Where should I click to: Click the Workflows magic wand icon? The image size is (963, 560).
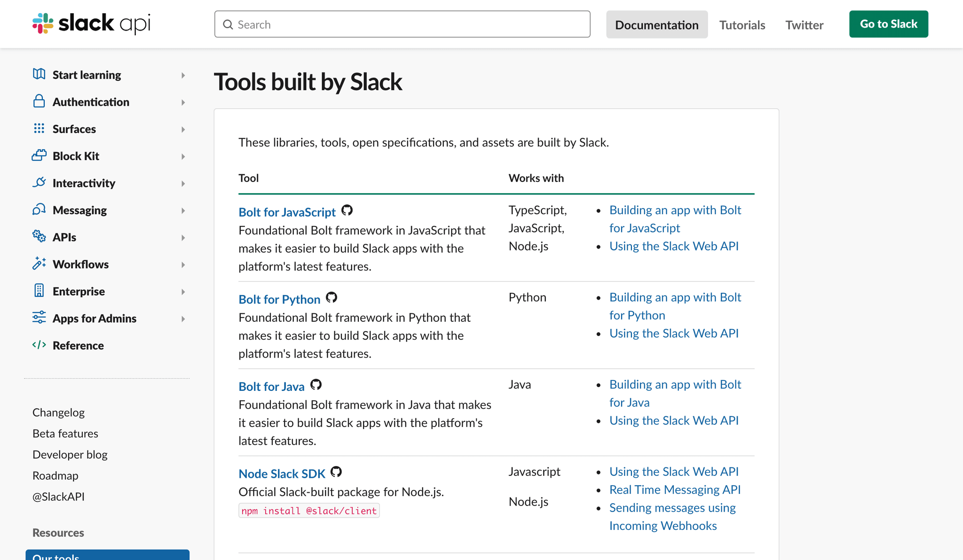pos(39,264)
